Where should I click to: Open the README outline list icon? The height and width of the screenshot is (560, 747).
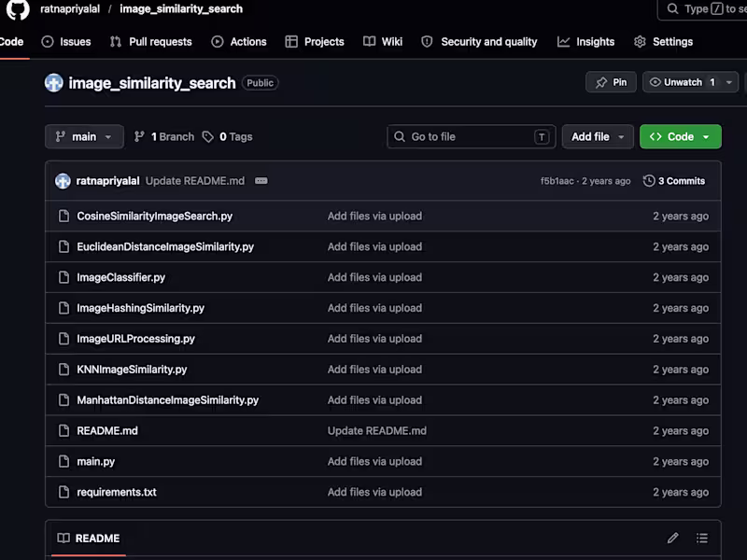coord(702,539)
